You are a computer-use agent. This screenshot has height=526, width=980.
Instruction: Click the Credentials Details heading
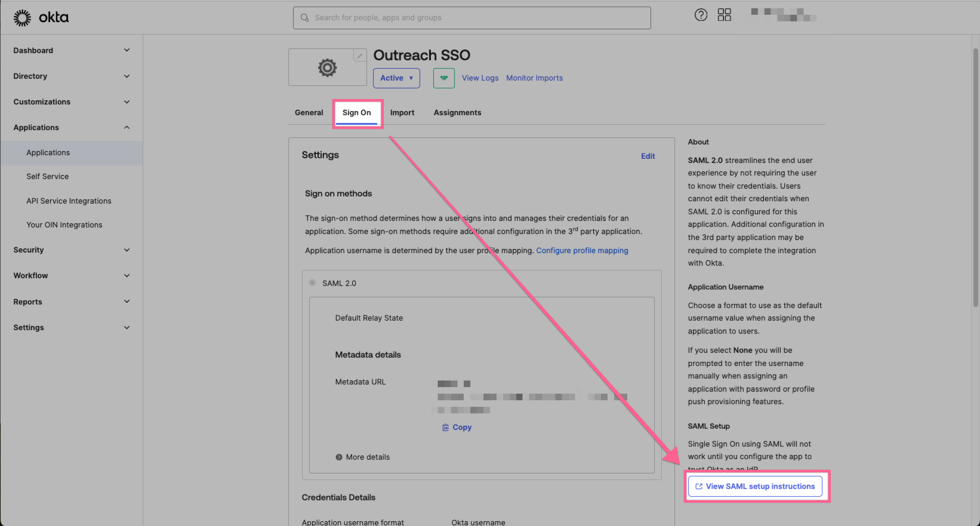coord(338,497)
